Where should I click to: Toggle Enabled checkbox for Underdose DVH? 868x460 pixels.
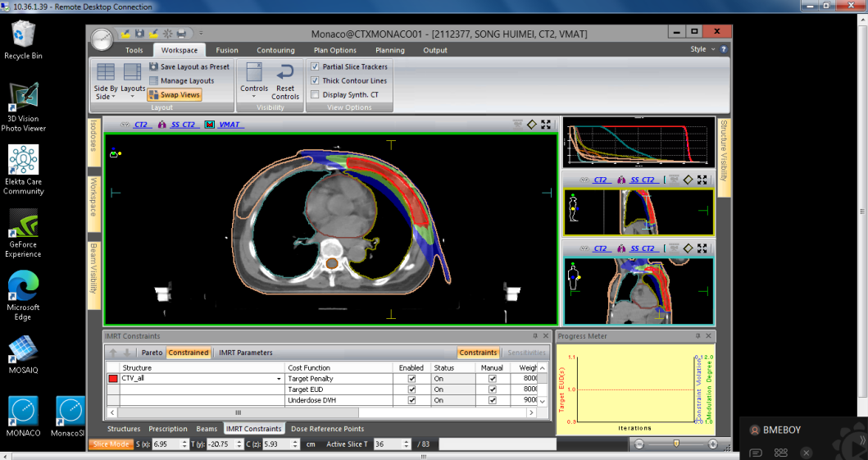pyautogui.click(x=411, y=400)
